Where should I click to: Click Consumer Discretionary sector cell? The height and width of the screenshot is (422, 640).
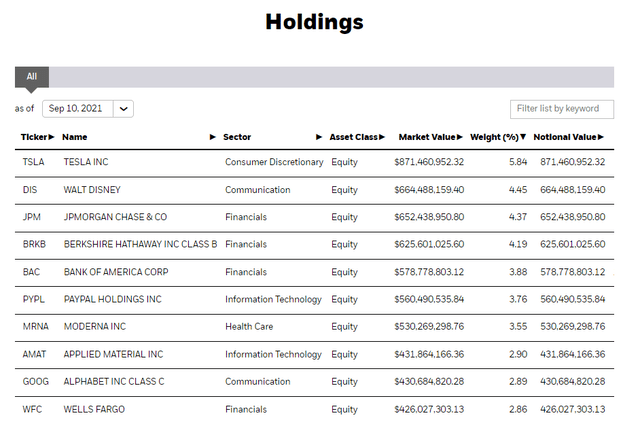coord(274,162)
